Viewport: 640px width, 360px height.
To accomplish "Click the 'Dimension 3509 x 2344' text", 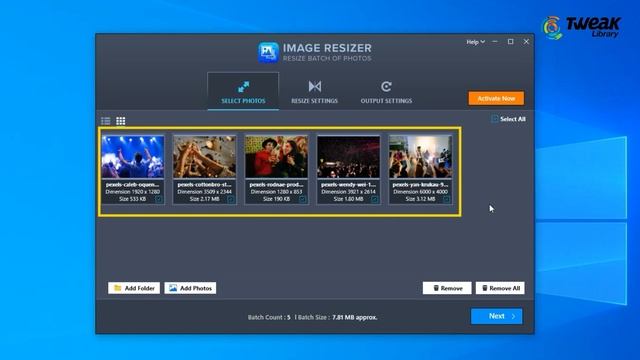I will tap(204, 192).
